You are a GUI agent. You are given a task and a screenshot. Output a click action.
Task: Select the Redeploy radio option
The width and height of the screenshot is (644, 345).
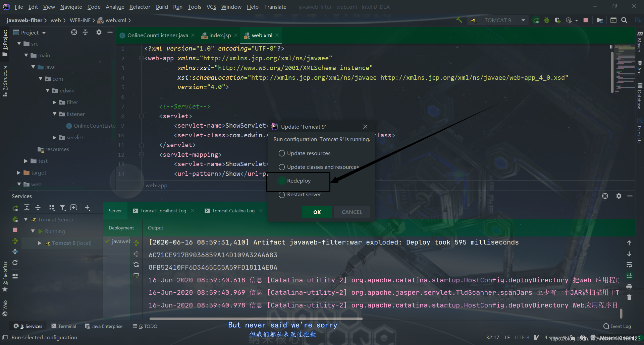(294, 181)
